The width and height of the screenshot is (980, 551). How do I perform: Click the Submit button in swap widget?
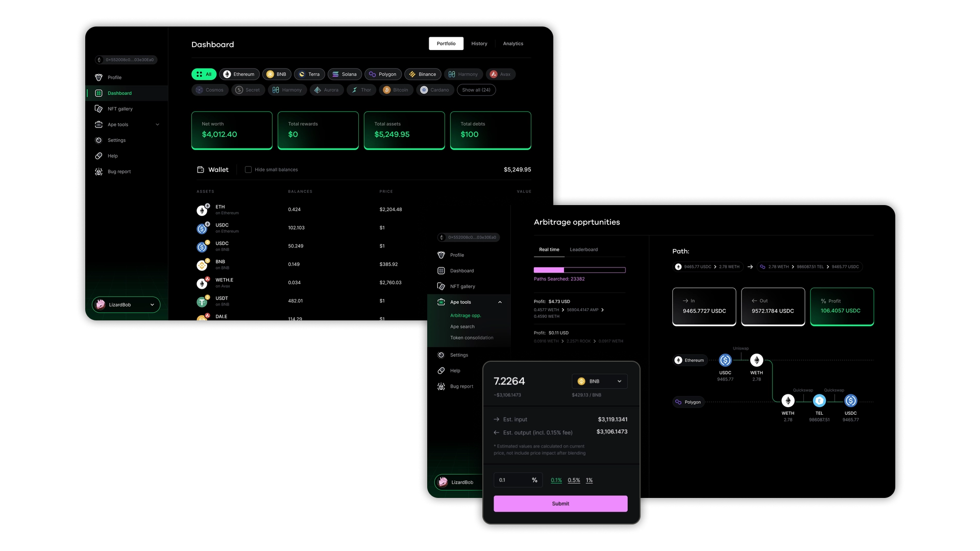560,503
